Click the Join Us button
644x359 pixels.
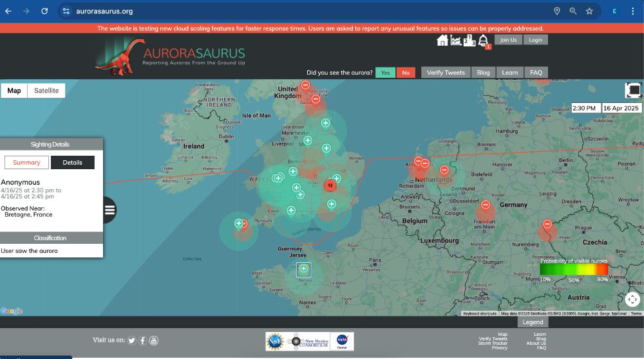(508, 40)
